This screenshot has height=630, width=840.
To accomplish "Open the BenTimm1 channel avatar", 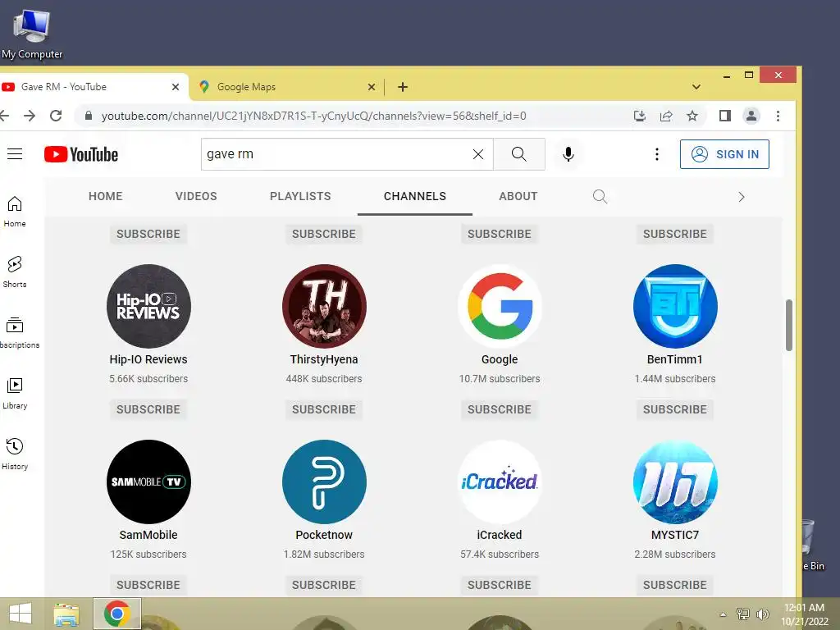I will click(x=675, y=307).
